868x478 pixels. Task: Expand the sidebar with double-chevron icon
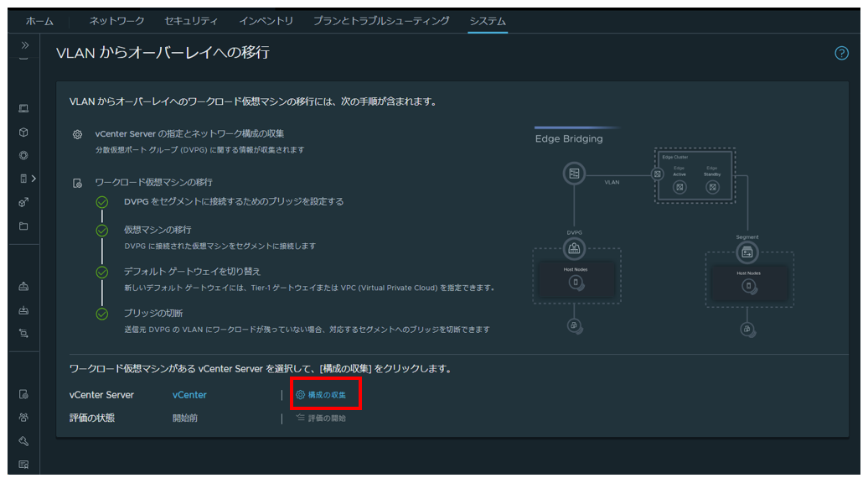[x=25, y=44]
